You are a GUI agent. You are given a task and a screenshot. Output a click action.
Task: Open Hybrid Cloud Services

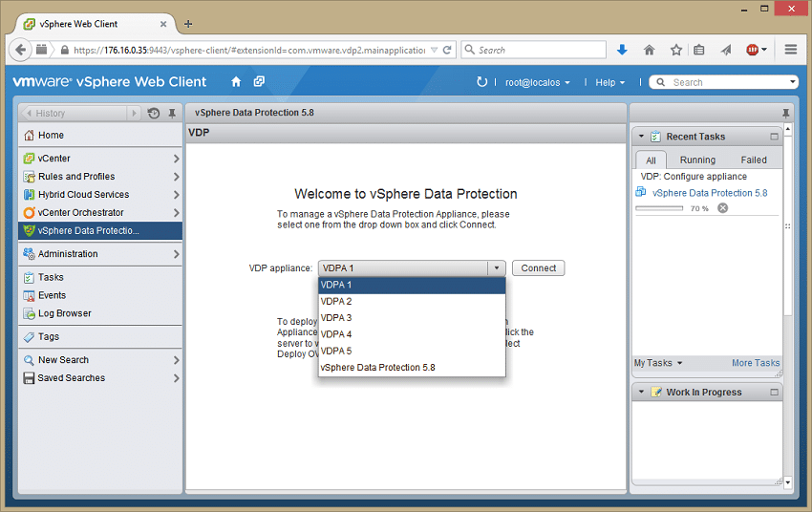pos(100,195)
